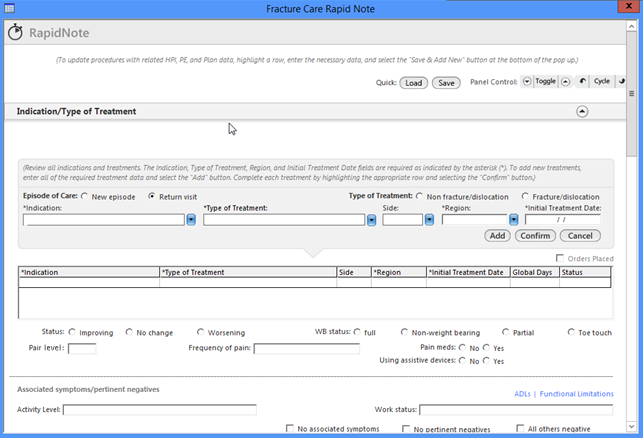Image resolution: width=643 pixels, height=438 pixels.
Task: Check the Orders Placed checkbox
Action: click(x=560, y=258)
